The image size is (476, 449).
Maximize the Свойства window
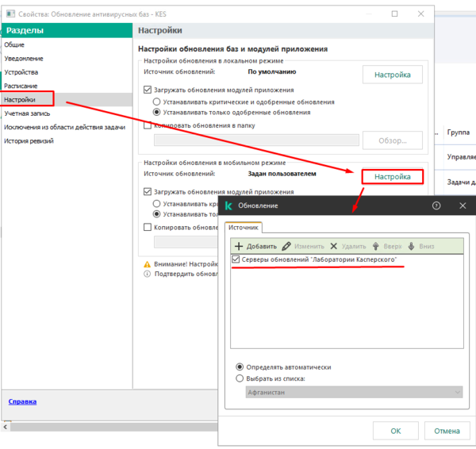(x=394, y=14)
